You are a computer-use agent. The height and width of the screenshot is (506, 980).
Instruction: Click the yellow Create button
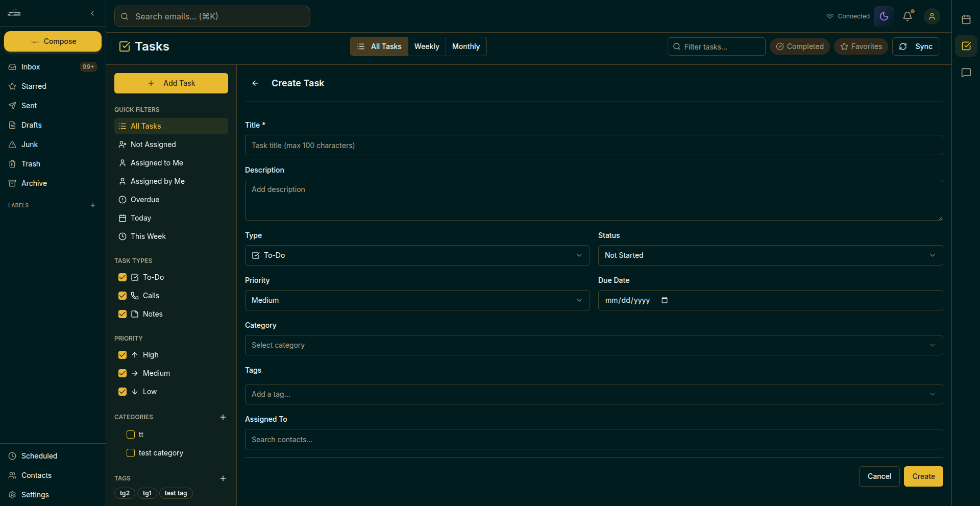pyautogui.click(x=923, y=476)
